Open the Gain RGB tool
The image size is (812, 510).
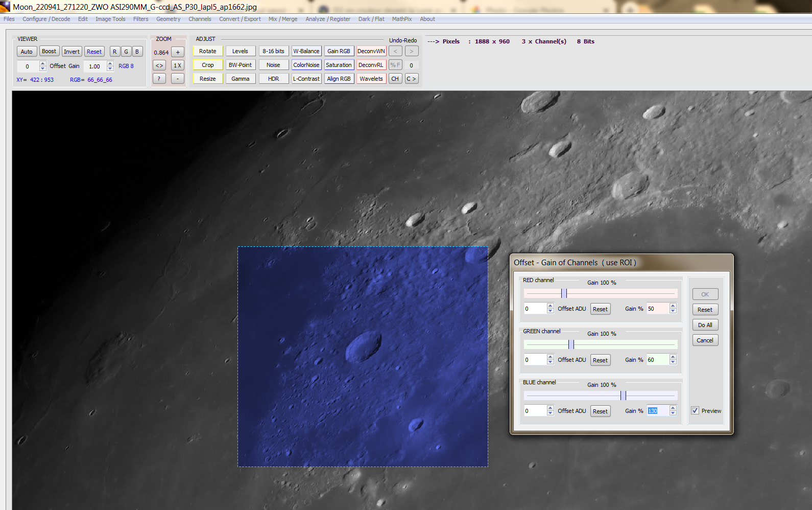point(339,51)
